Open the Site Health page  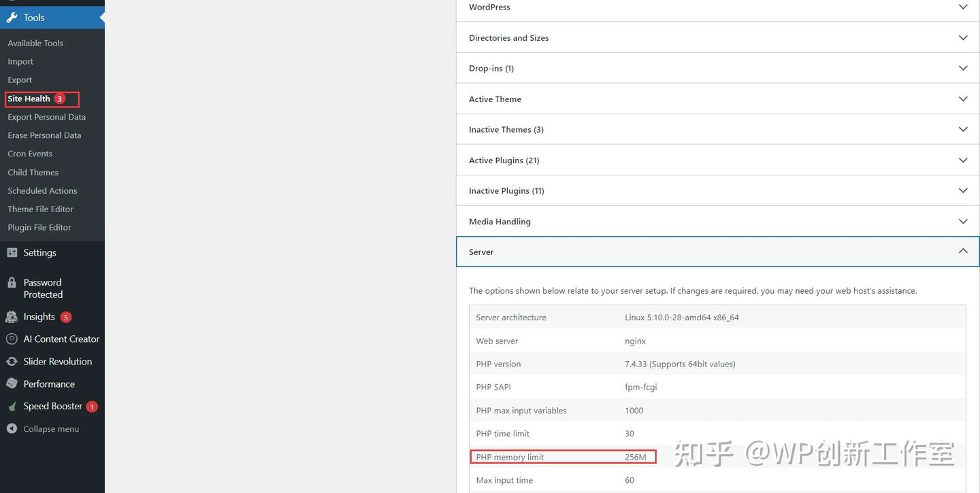[x=29, y=99]
